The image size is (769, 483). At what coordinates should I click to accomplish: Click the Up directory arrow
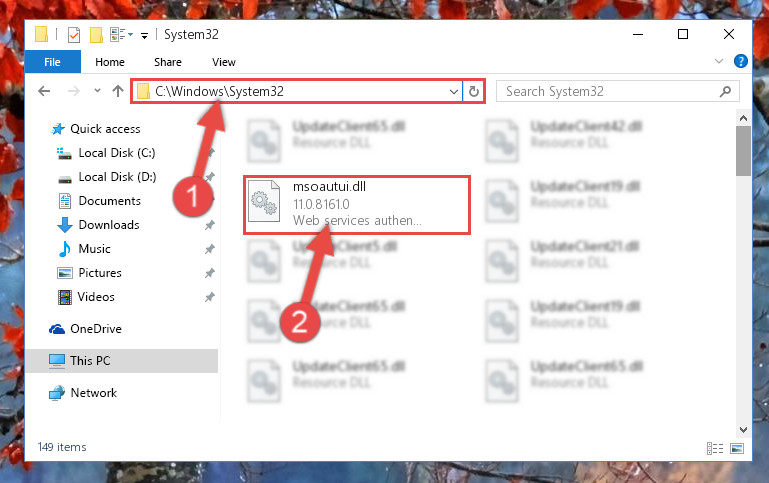pos(118,91)
